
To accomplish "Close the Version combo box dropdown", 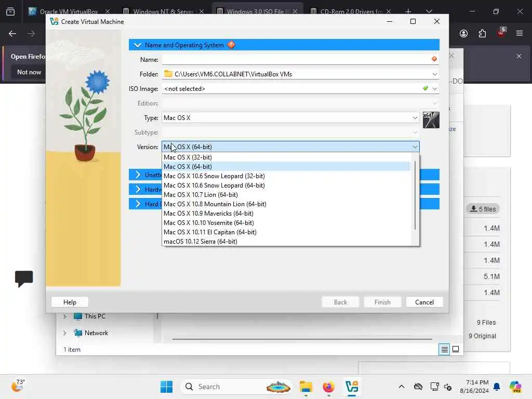I will click(415, 147).
